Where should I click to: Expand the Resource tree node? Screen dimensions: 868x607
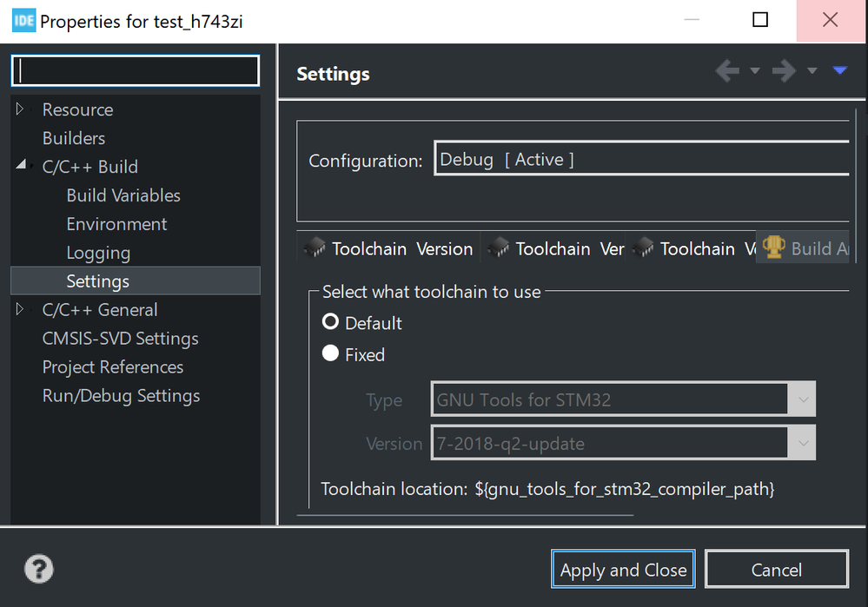point(20,109)
